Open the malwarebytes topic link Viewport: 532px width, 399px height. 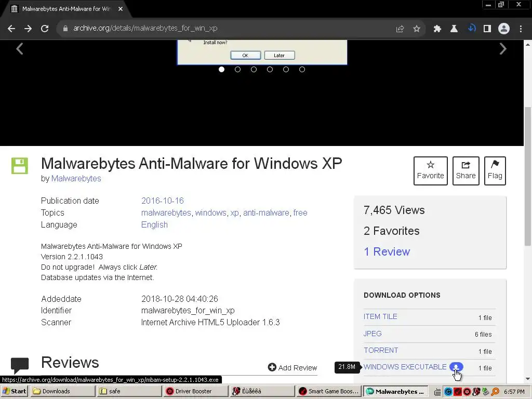coord(166,212)
